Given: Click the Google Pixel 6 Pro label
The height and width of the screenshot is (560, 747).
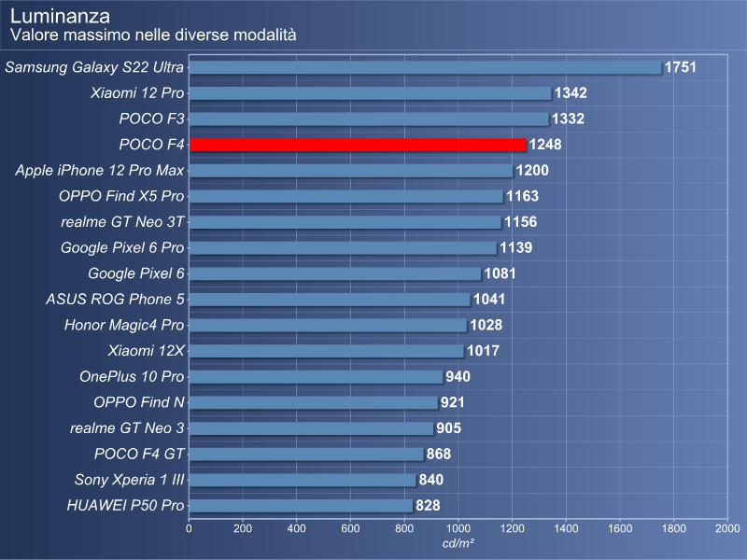Looking at the screenshot, I should 122,247.
